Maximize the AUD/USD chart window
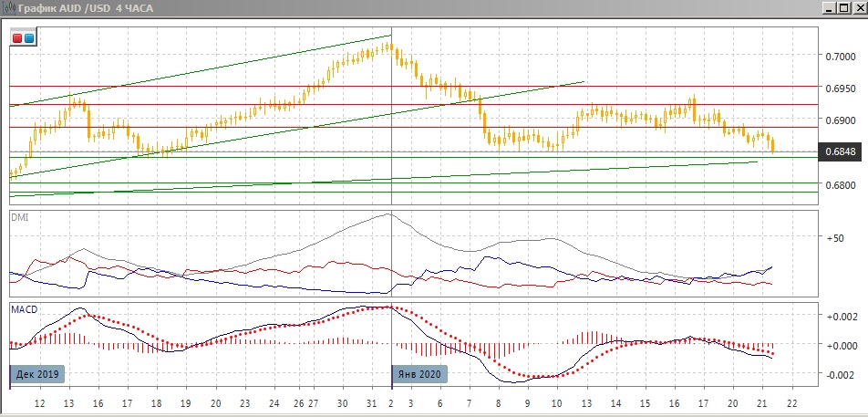The width and height of the screenshot is (868, 417). 842,8
